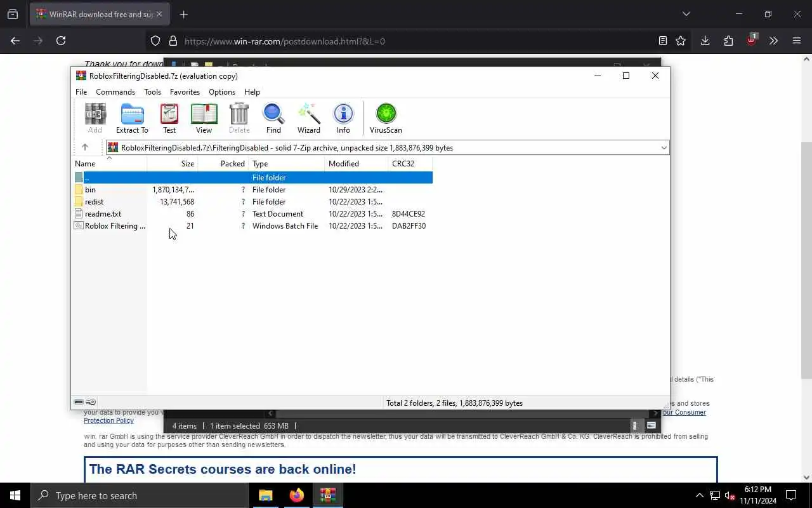Switch to the WinRAR download tab
The height and width of the screenshot is (508, 812).
[x=100, y=14]
